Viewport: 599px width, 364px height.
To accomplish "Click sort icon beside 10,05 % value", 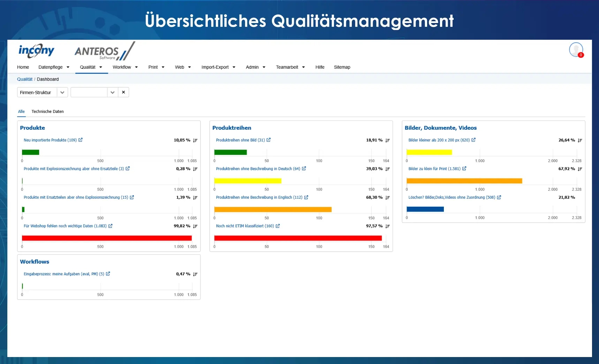I will [x=195, y=140].
